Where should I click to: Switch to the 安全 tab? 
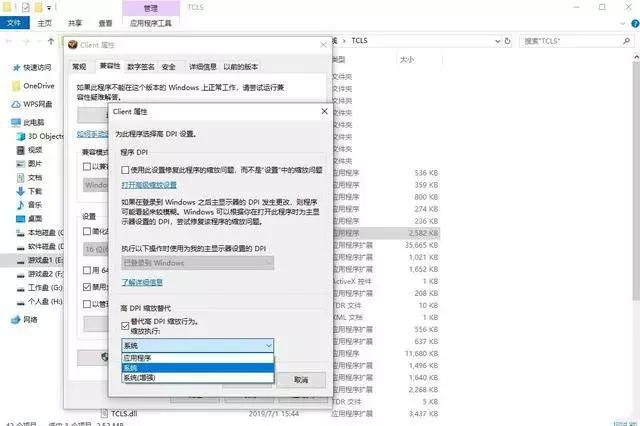click(x=169, y=67)
